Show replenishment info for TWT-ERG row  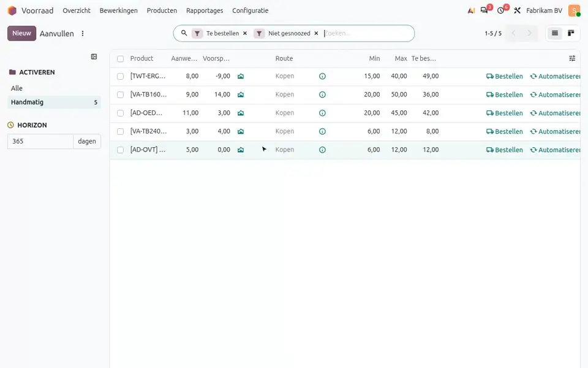322,76
